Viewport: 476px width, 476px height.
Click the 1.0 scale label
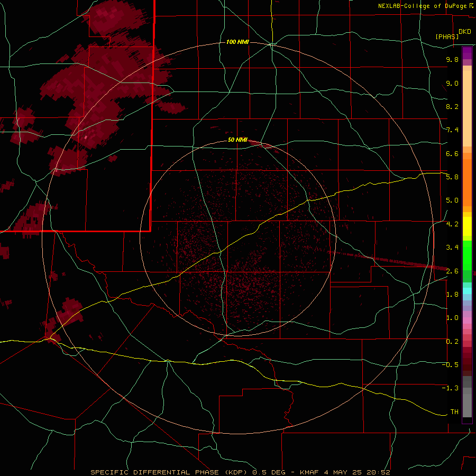tap(452, 318)
